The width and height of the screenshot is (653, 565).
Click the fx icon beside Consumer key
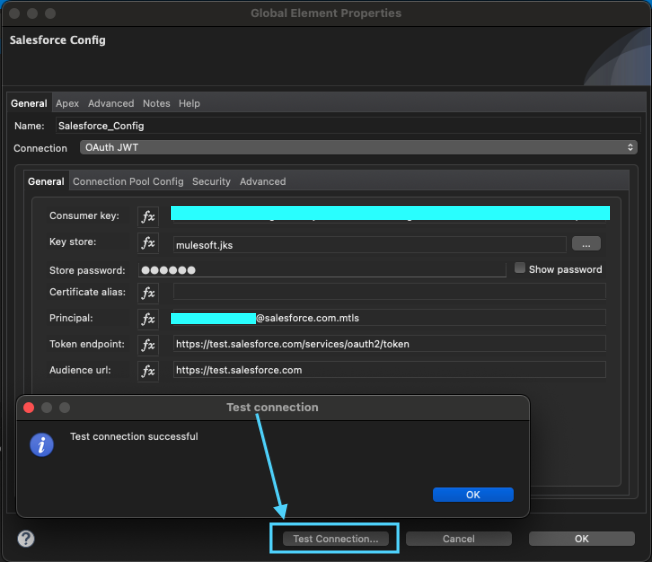tap(148, 217)
